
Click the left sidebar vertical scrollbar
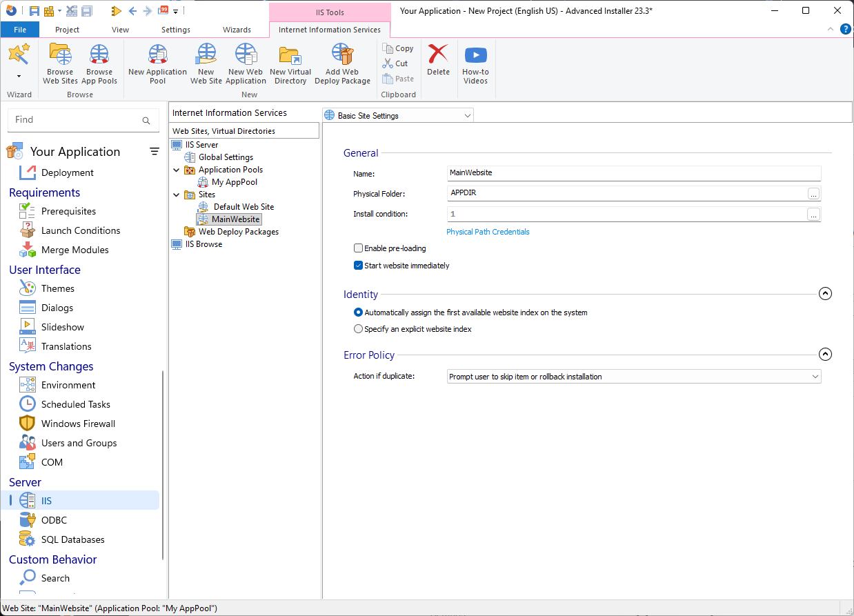[163, 465]
